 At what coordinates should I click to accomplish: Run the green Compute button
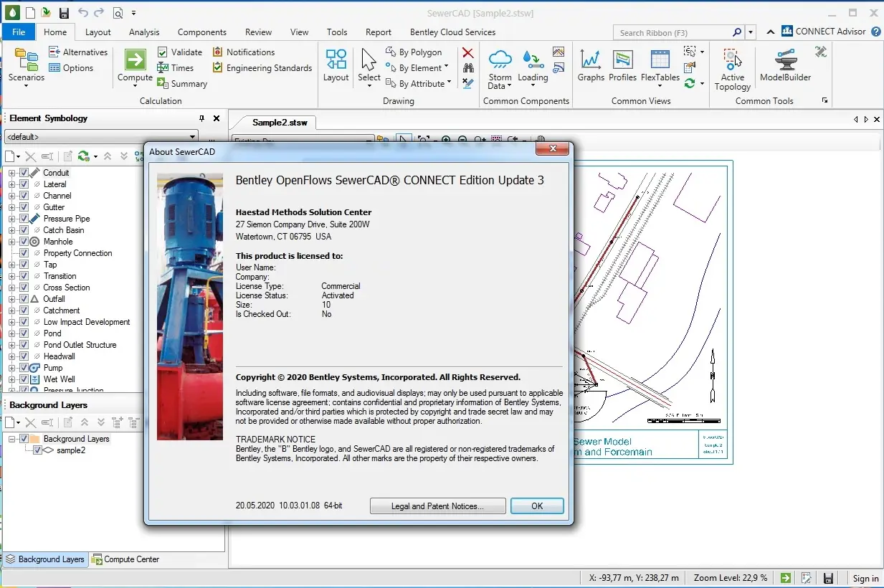135,66
